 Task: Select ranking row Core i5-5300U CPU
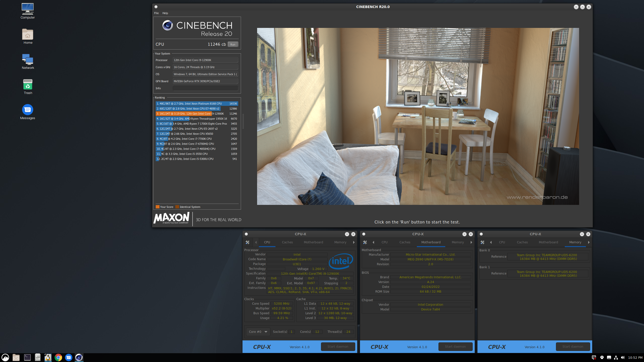[197, 159]
